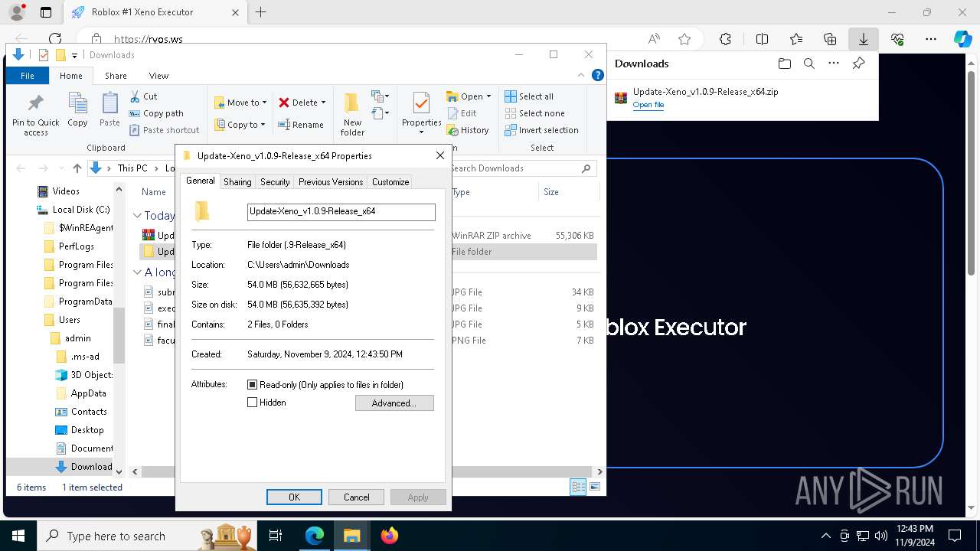The width and height of the screenshot is (980, 551).
Task: Click the Copy icon in ribbon
Action: pyautogui.click(x=77, y=103)
